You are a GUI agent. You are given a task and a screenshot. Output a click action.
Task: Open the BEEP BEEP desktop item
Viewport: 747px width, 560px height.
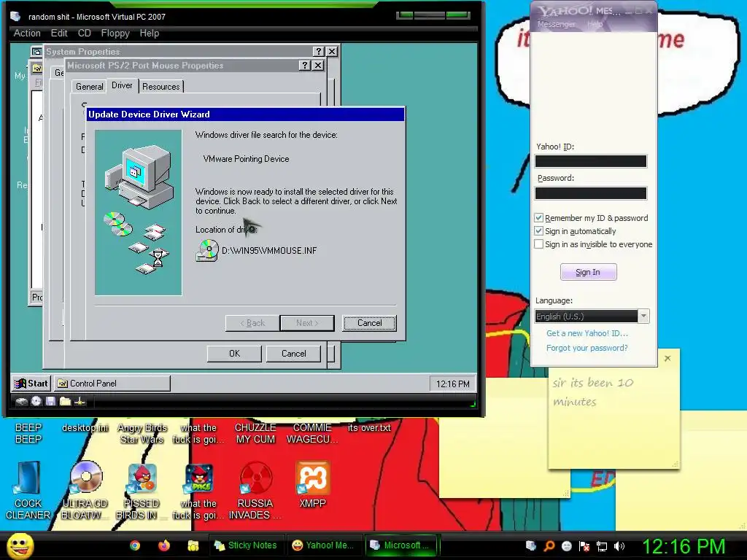(x=28, y=433)
